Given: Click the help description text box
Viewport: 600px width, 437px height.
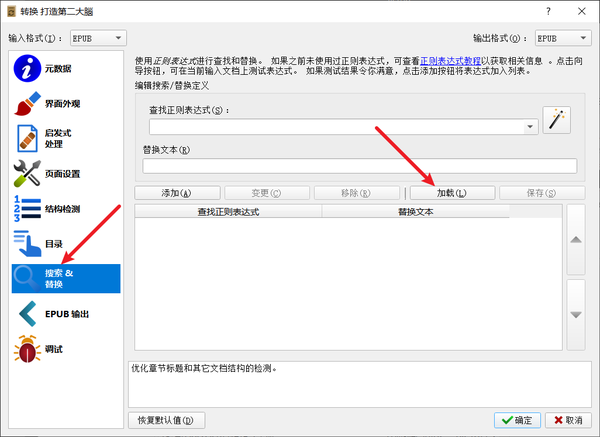Looking at the screenshot, I should [360, 384].
